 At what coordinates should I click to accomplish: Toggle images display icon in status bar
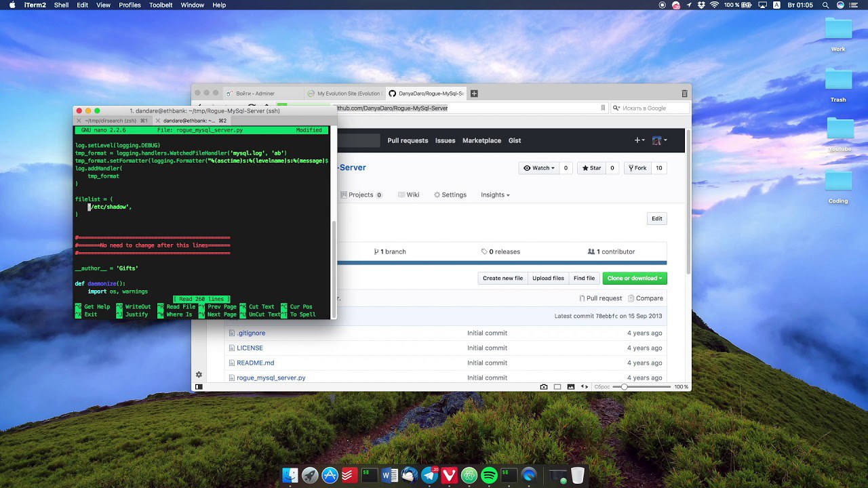[x=571, y=386]
